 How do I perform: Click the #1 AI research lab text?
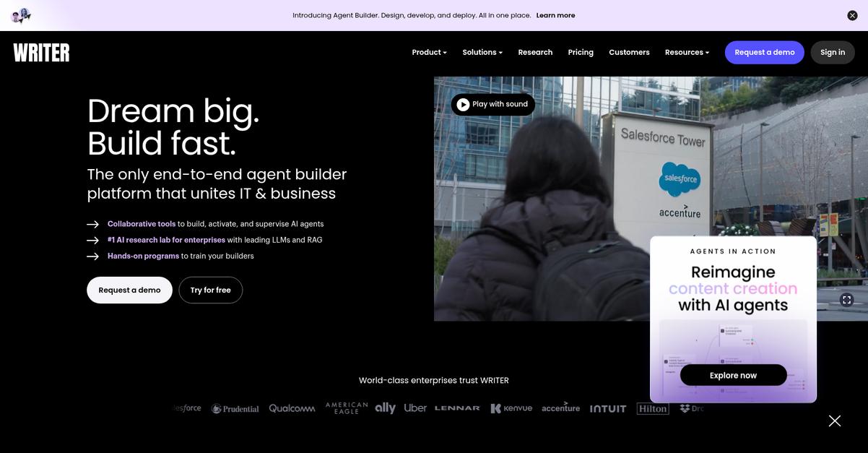[166, 240]
